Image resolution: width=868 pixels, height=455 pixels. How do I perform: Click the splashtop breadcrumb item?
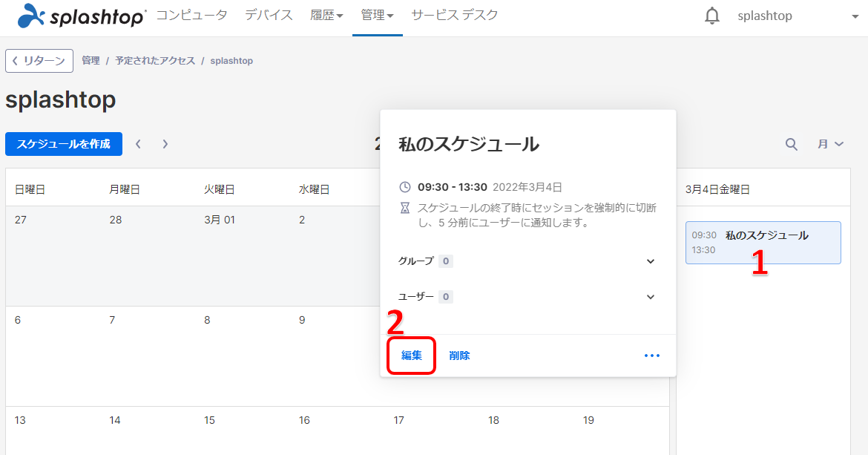pyautogui.click(x=231, y=61)
